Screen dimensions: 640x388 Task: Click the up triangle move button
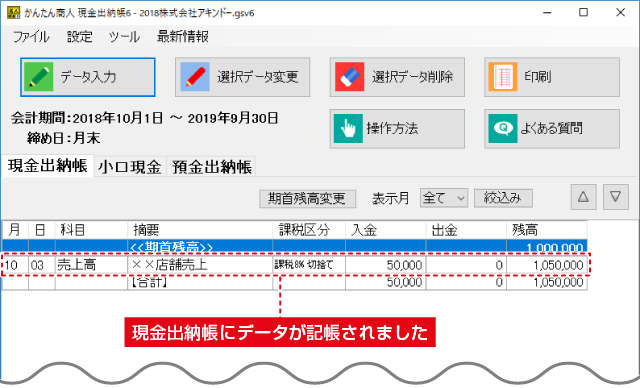point(583,197)
